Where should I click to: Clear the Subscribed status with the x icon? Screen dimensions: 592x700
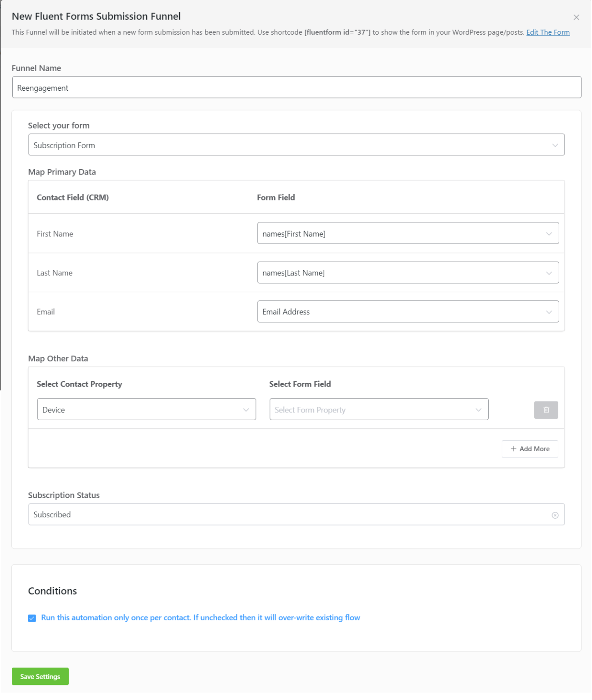click(555, 515)
